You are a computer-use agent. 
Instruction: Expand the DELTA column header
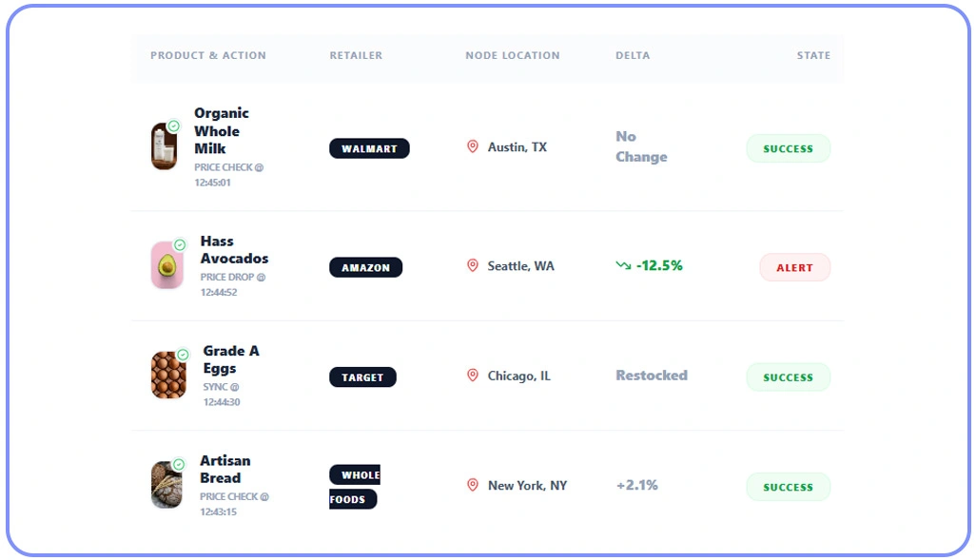[x=633, y=55]
